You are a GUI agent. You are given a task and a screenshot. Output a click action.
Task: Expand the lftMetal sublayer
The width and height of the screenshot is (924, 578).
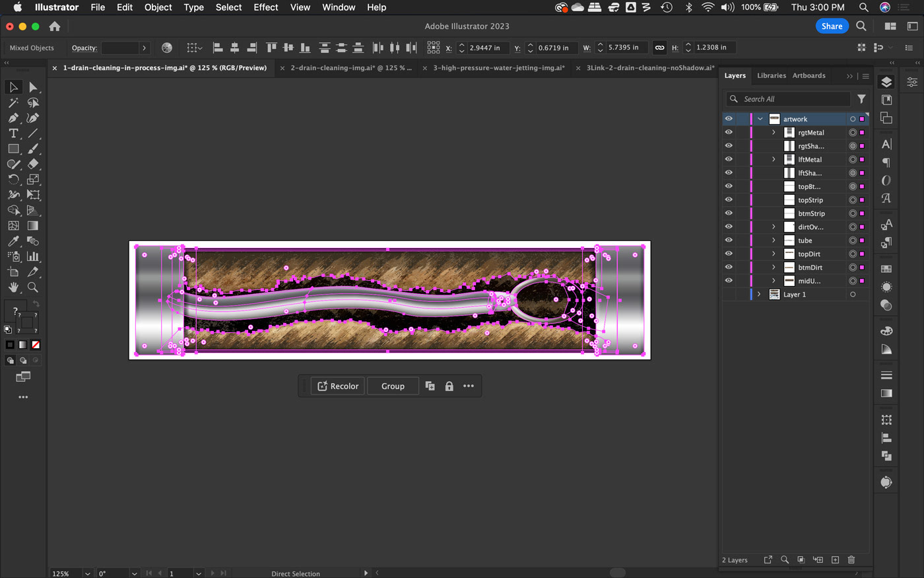click(x=774, y=159)
